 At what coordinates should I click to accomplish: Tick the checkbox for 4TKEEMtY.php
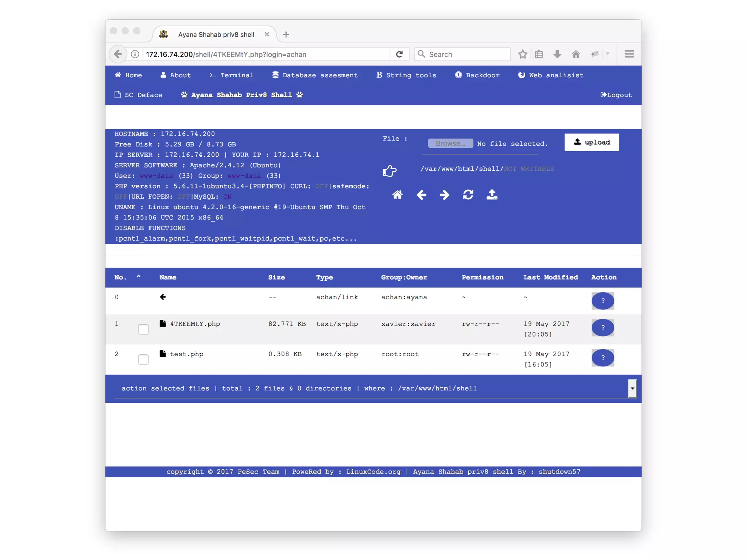pyautogui.click(x=143, y=329)
